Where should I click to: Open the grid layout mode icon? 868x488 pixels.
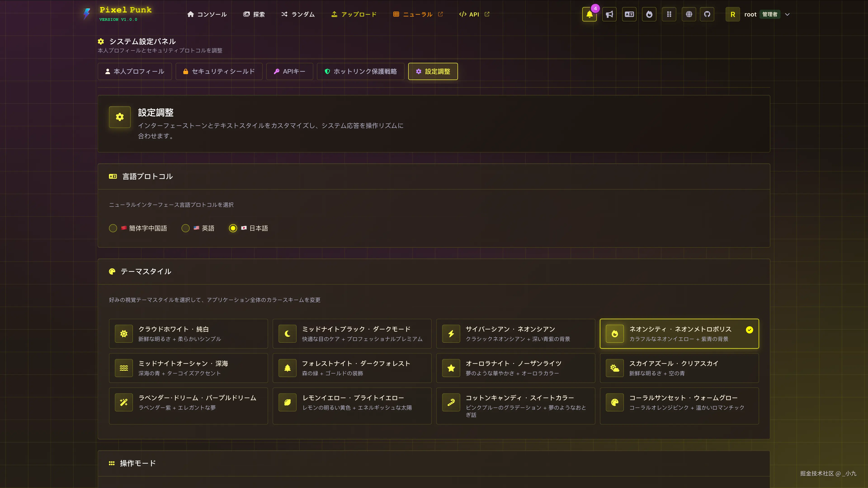[669, 14]
